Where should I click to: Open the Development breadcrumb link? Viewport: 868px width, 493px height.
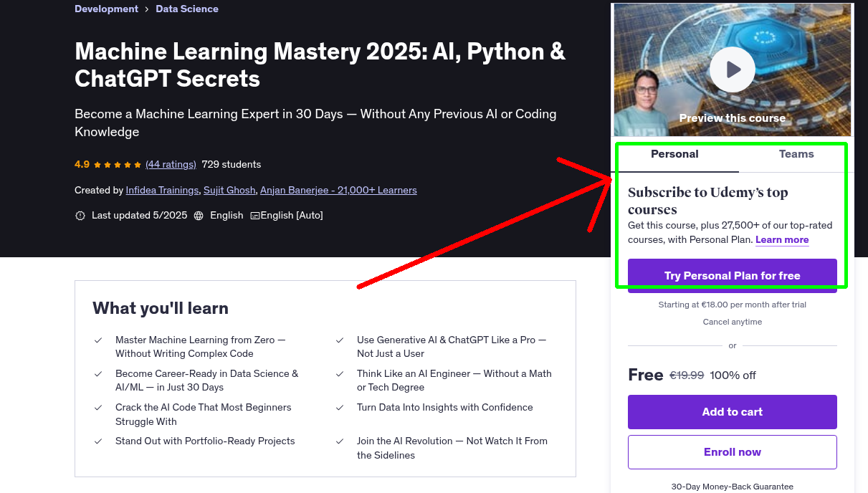106,9
